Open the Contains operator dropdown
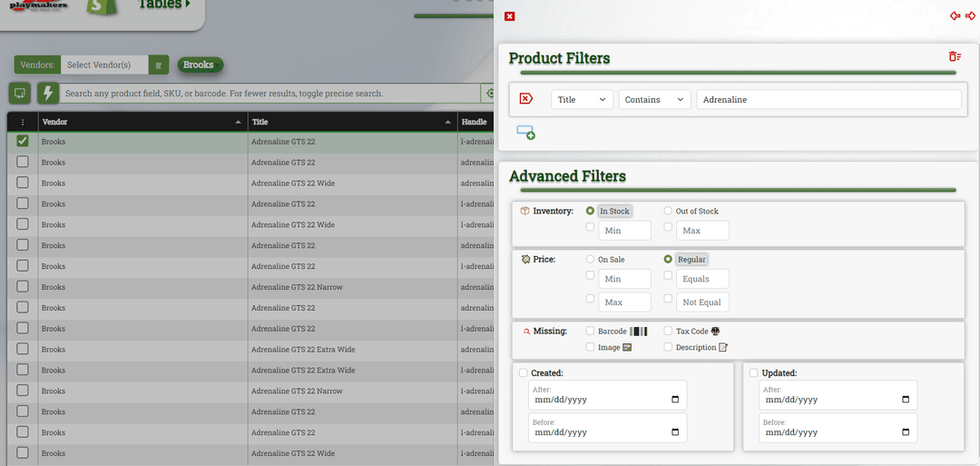Screen dimensions: 980x466 655,99
